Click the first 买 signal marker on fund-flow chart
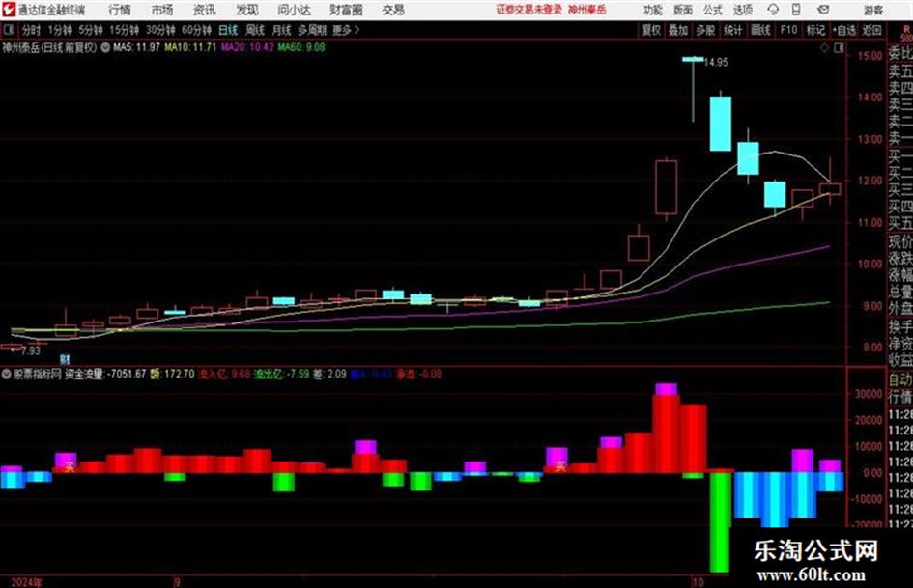Image resolution: width=913 pixels, height=588 pixels. point(70,467)
